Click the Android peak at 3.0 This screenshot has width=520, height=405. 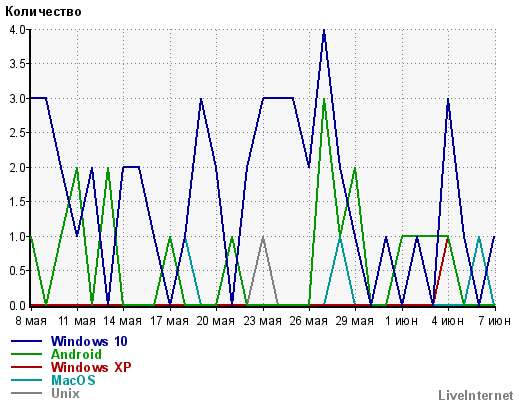(324, 100)
